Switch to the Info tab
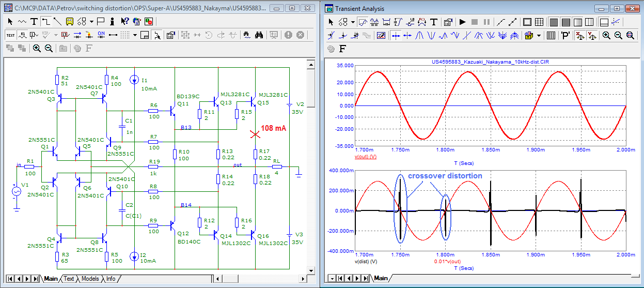Image resolution: width=644 pixels, height=288 pixels. coord(111,278)
